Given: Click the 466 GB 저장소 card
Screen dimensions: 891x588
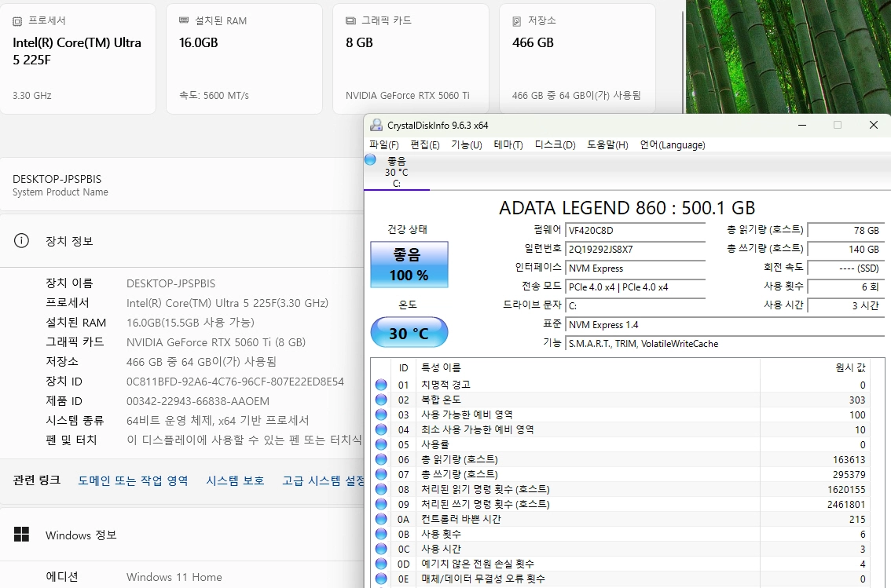Looking at the screenshot, I should 577,58.
